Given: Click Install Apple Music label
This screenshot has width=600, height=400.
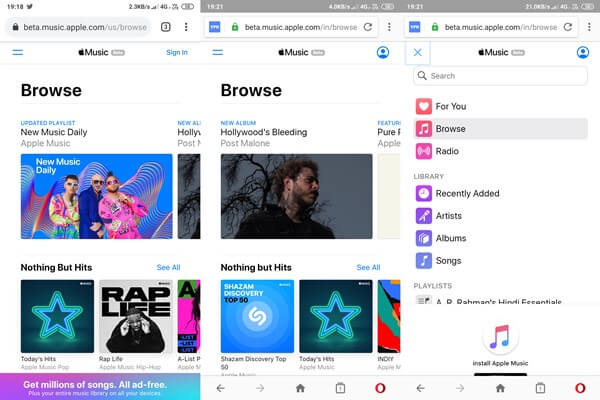Looking at the screenshot, I should (x=500, y=363).
